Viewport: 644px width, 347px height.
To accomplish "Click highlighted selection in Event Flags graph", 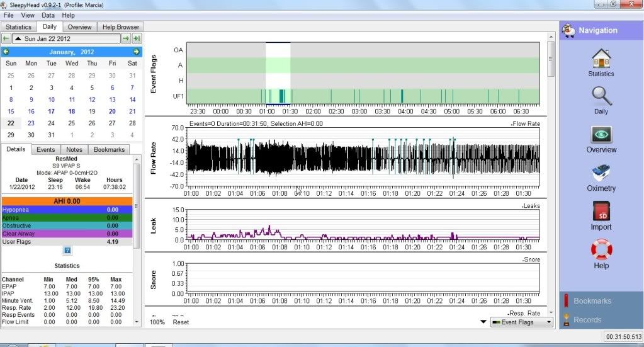I will (278, 73).
